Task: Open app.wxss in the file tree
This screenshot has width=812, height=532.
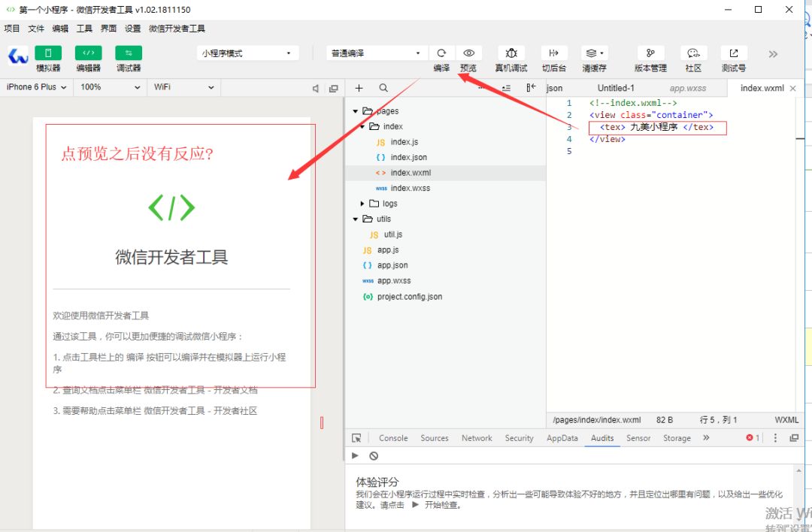Action: pyautogui.click(x=393, y=281)
